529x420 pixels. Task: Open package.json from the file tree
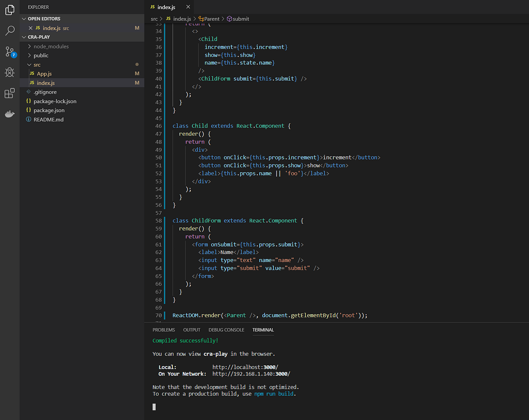point(49,110)
